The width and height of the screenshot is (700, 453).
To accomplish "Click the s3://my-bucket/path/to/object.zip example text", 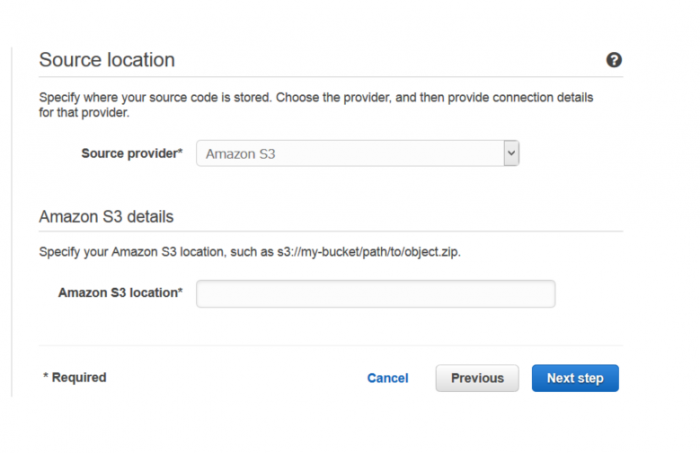I will pyautogui.click(x=368, y=252).
